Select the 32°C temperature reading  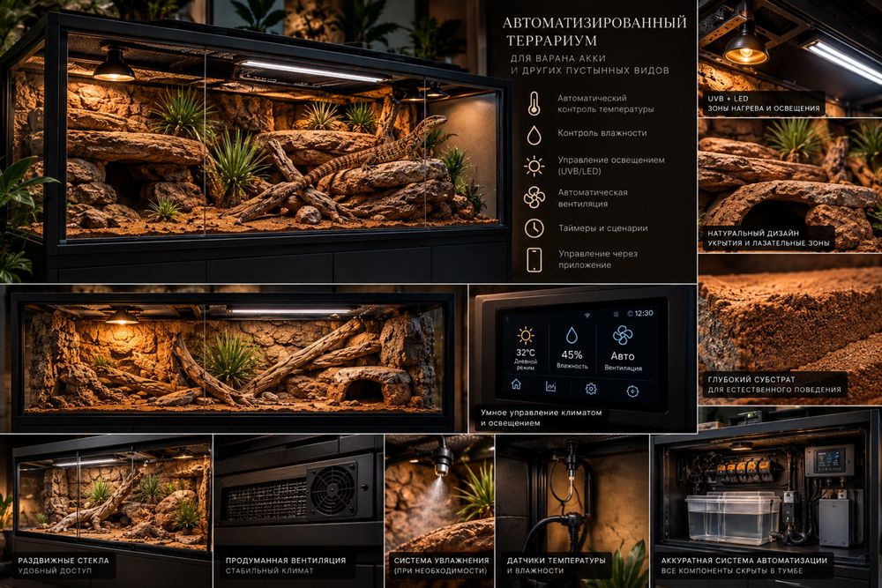(526, 353)
